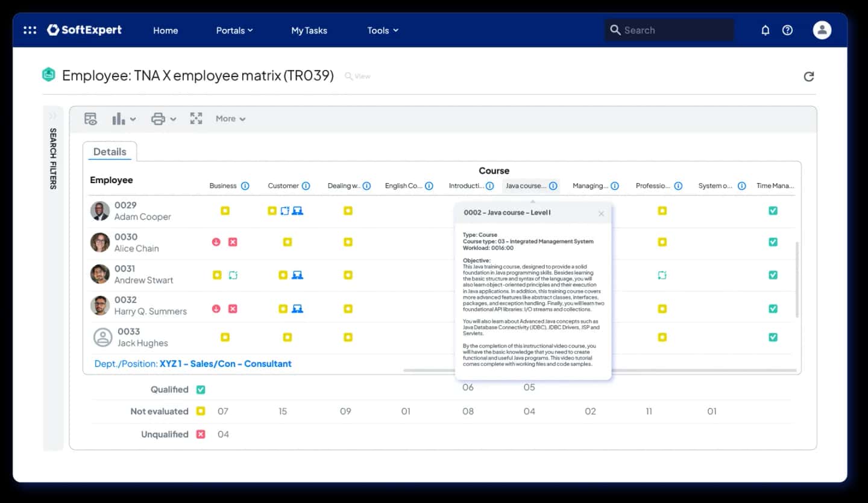Image resolution: width=868 pixels, height=503 pixels.
Task: Click the user profile avatar icon
Action: click(822, 30)
